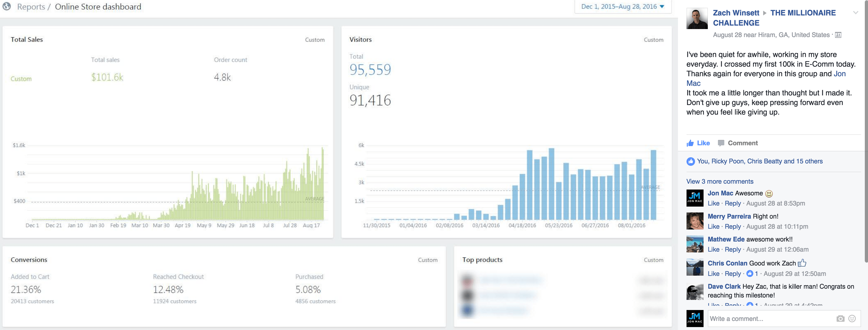Click the blue reactions thumb icon beside names
Screen dimensions: 868x330
tap(691, 161)
